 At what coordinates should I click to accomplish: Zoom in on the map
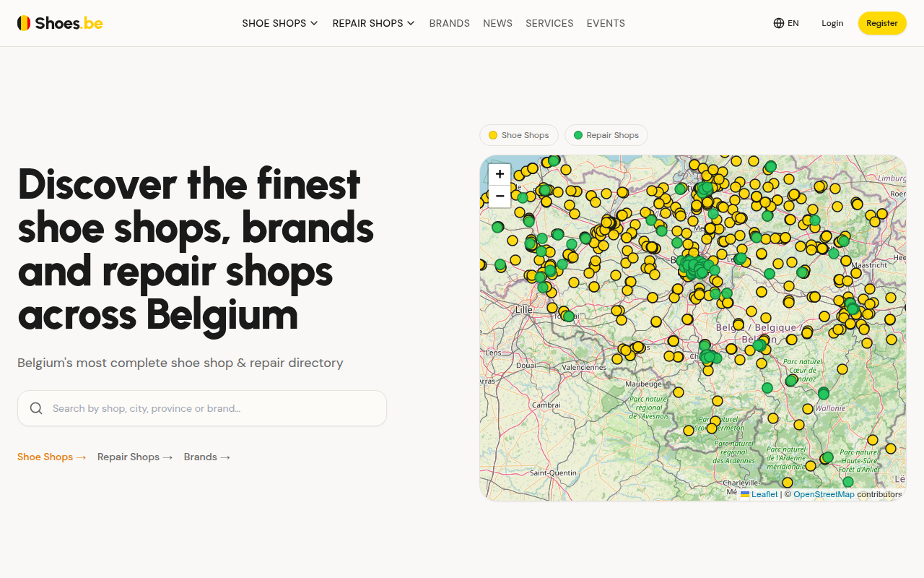coord(500,174)
